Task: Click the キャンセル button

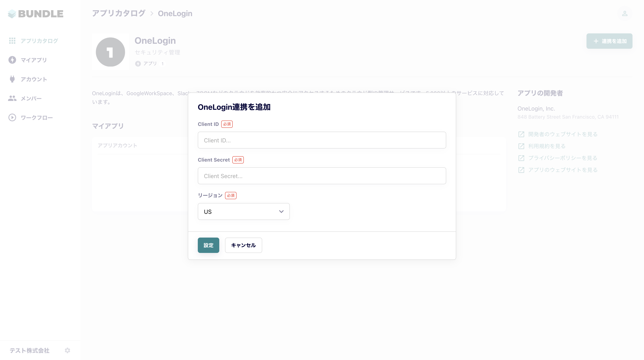Action: 243,245
